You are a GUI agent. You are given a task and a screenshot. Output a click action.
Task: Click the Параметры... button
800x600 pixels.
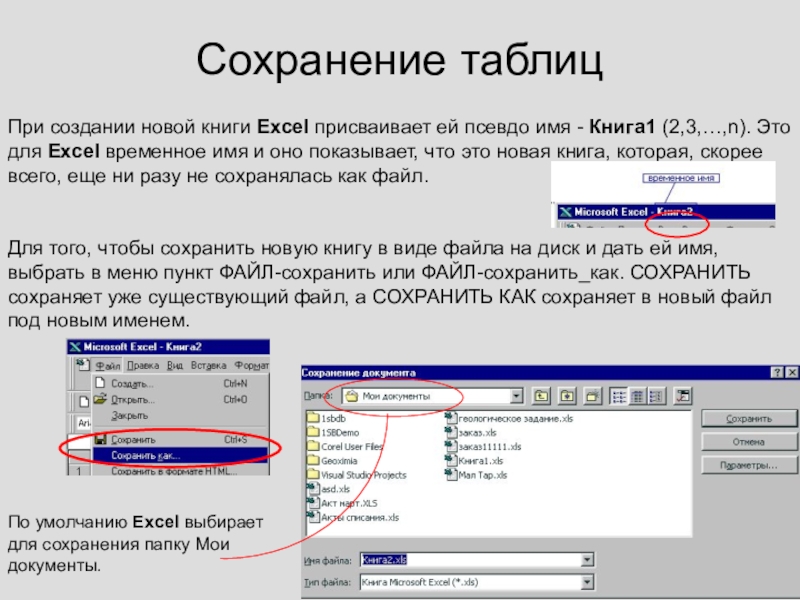click(x=748, y=465)
